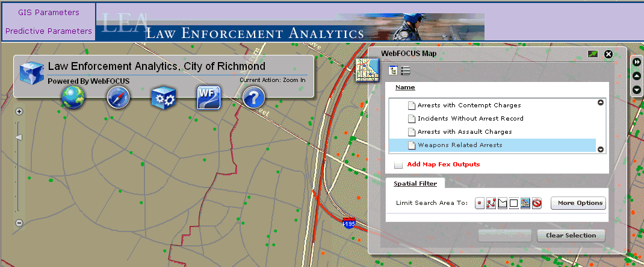Open help with the question mark icon
Screen dimensions: 644x267
click(x=254, y=97)
